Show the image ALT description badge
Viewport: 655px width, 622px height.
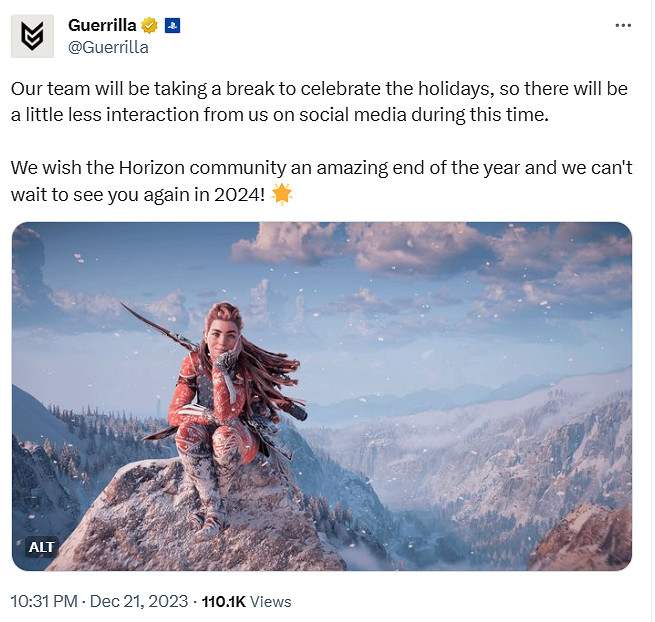pyautogui.click(x=41, y=548)
